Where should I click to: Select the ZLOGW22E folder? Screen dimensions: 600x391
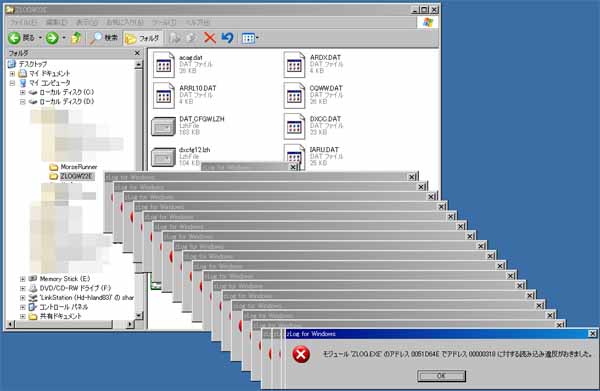click(76, 176)
